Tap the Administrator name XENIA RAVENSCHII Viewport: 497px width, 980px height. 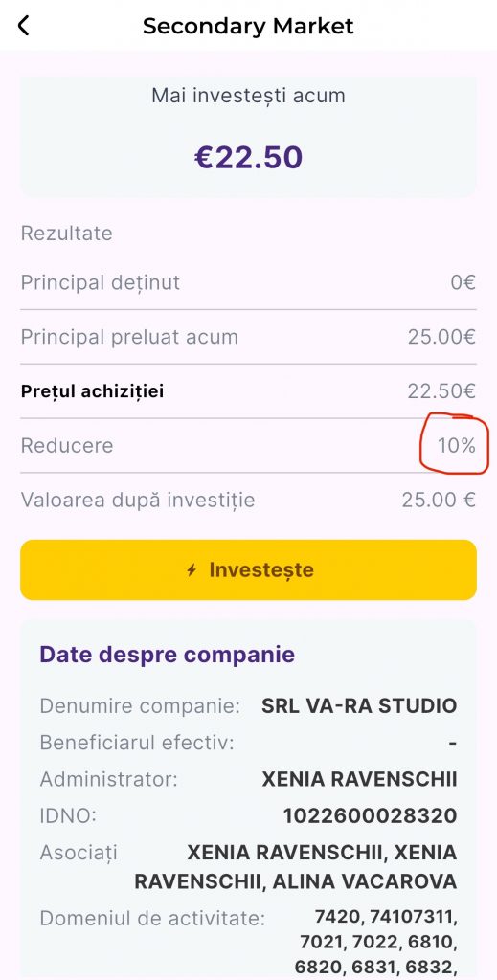(x=359, y=779)
